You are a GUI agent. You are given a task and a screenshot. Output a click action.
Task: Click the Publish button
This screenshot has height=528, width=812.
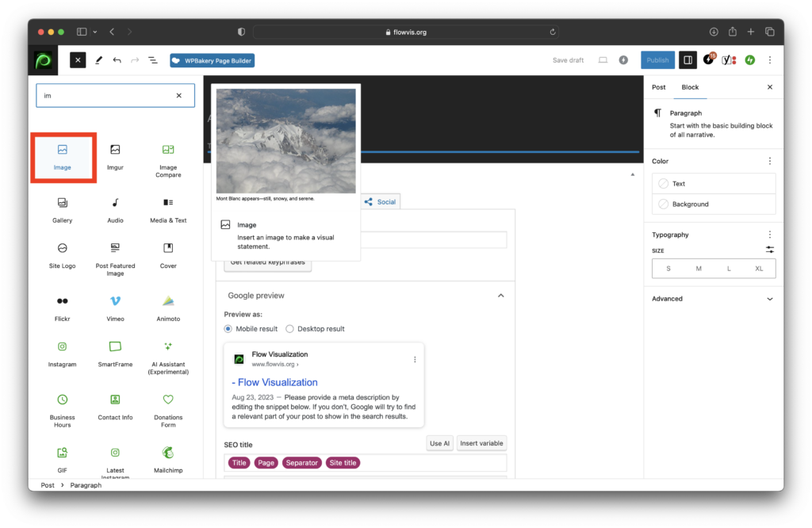click(x=657, y=60)
